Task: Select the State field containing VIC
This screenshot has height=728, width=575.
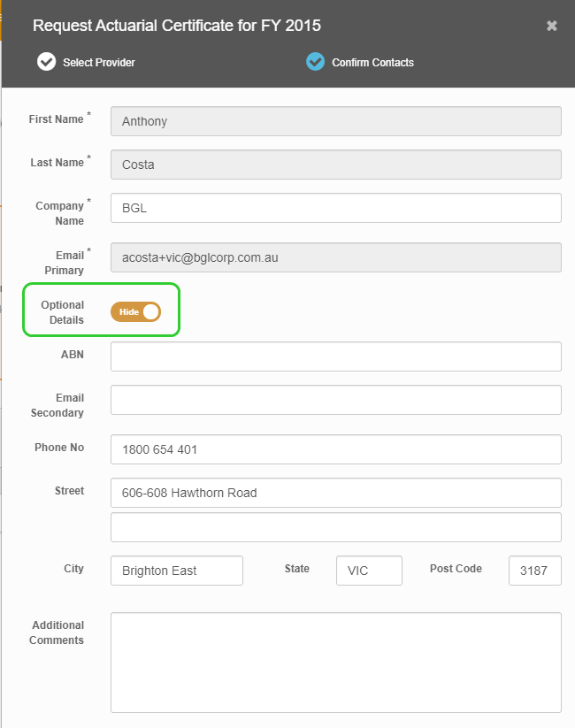Action: [369, 571]
